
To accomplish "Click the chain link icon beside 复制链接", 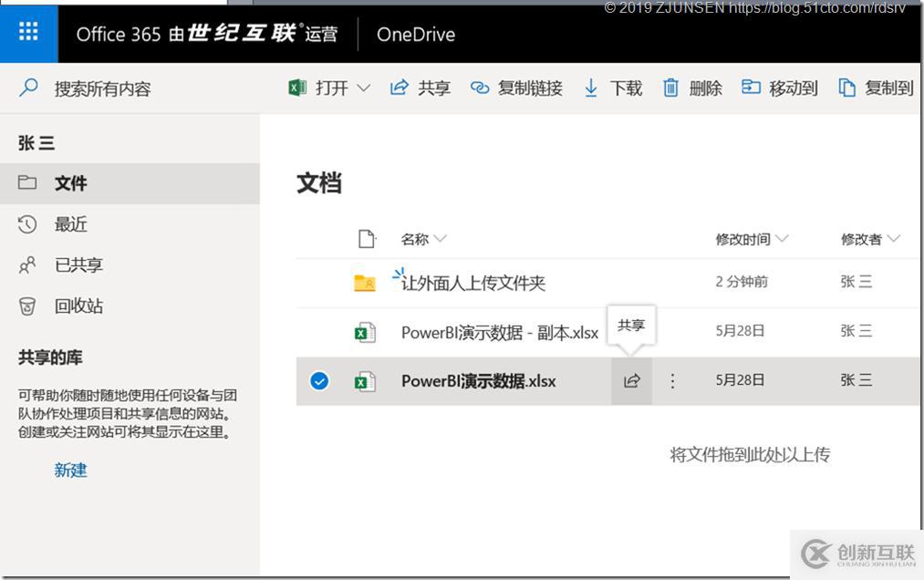I will (x=480, y=88).
